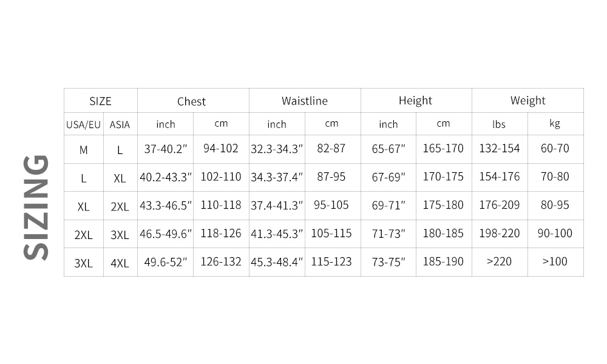
Task: Click the 37-40.2″ chest measurement
Action: pyautogui.click(x=165, y=149)
